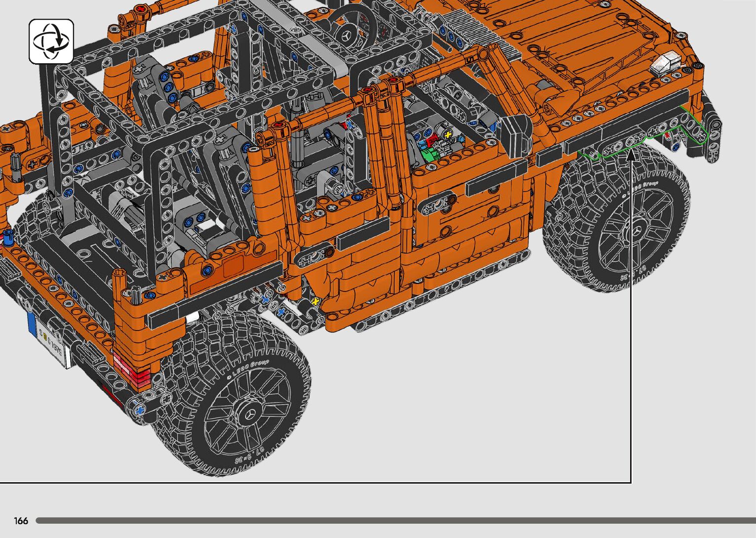
Task: Click the blue cross pin at rear bumper corner
Action: [140, 410]
